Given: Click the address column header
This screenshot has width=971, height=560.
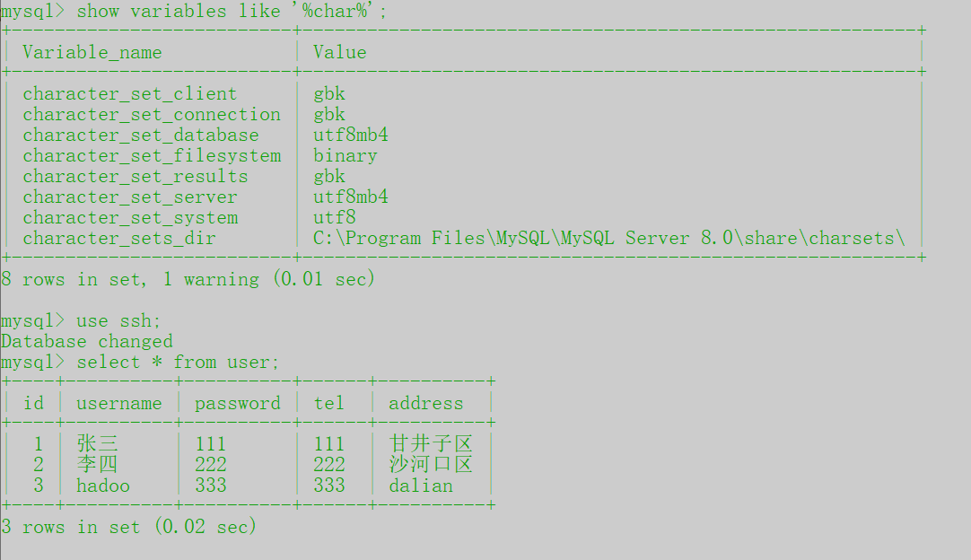Looking at the screenshot, I should 426,403.
